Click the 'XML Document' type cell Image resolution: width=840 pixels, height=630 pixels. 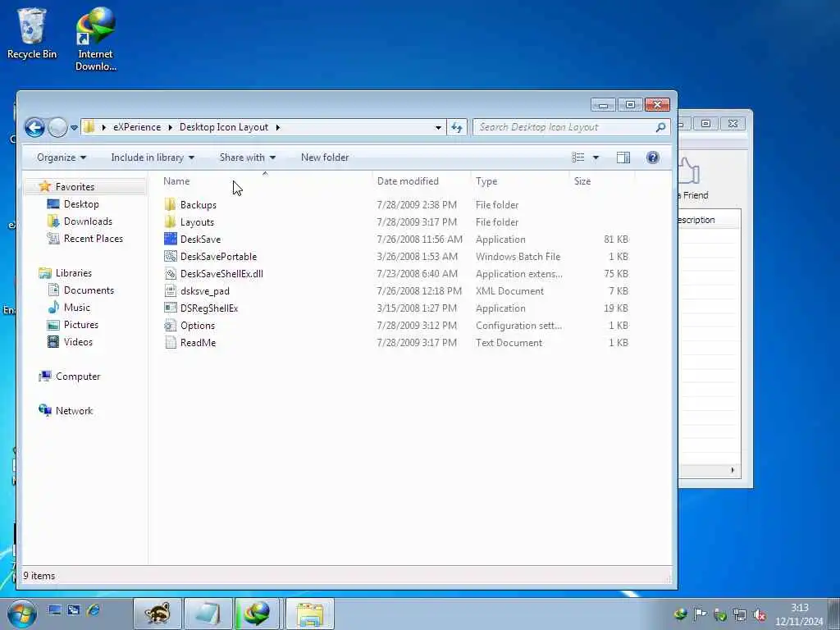(509, 291)
